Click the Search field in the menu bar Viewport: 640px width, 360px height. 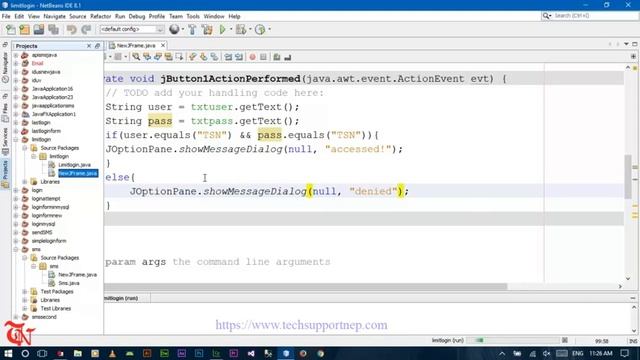pyautogui.click(x=590, y=16)
